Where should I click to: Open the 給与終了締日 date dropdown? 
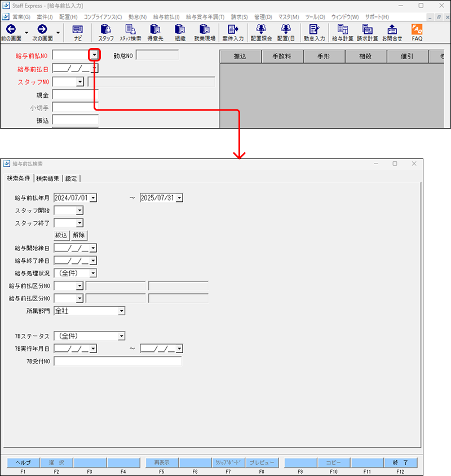coord(93,261)
